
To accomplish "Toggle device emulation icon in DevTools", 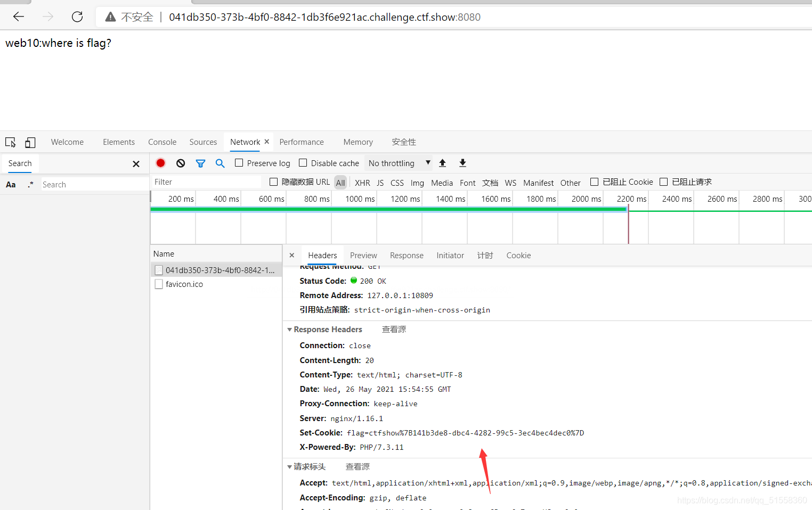I will (x=30, y=142).
